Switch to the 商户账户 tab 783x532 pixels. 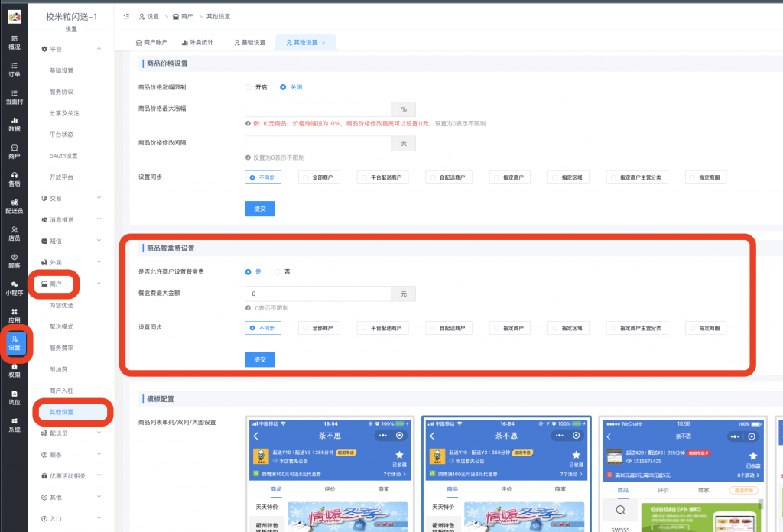click(151, 43)
